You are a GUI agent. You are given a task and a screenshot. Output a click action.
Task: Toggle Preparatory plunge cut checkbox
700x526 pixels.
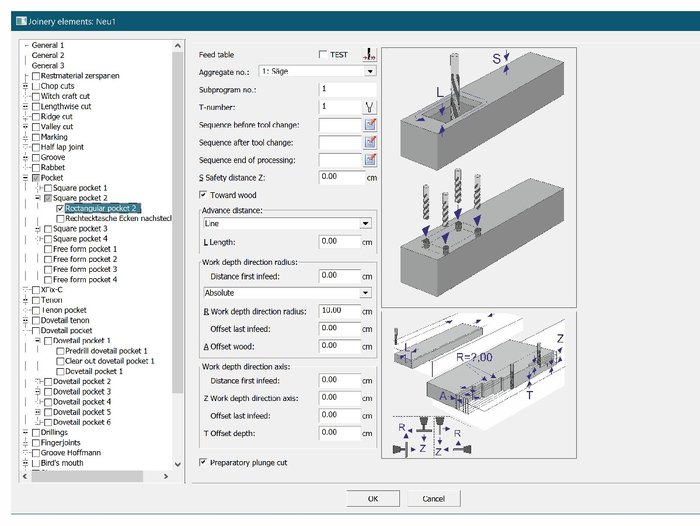point(203,463)
